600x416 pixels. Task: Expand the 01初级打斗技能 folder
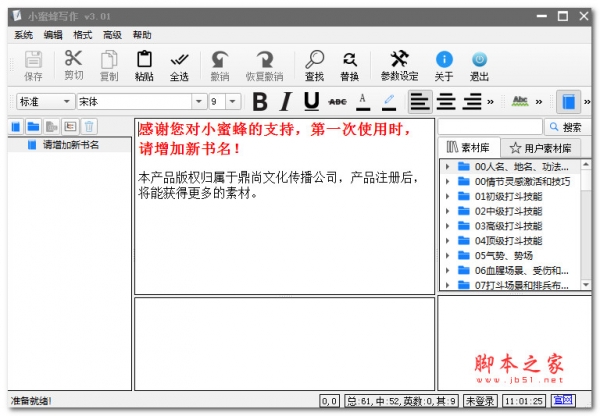pos(447,196)
